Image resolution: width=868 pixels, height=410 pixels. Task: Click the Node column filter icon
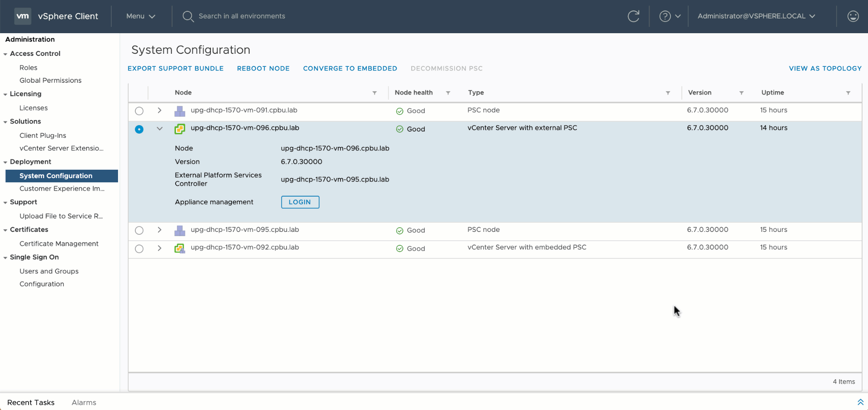pyautogui.click(x=374, y=93)
